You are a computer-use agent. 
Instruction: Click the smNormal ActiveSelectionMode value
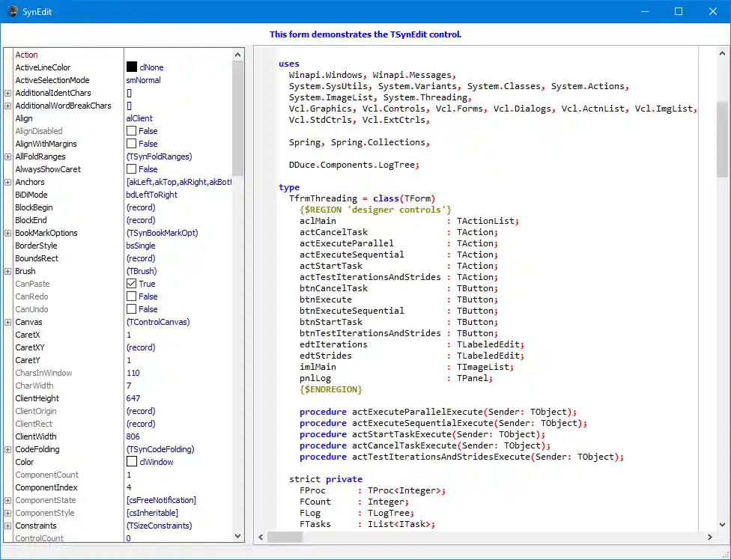(x=143, y=80)
